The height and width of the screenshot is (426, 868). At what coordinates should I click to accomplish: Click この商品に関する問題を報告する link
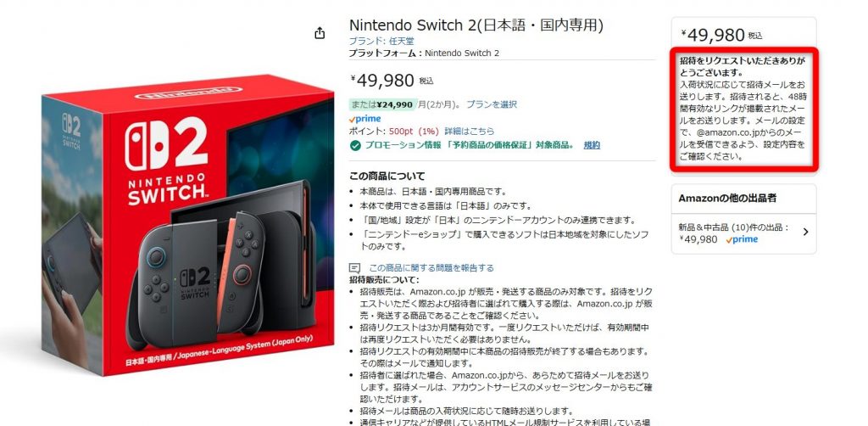click(x=431, y=268)
